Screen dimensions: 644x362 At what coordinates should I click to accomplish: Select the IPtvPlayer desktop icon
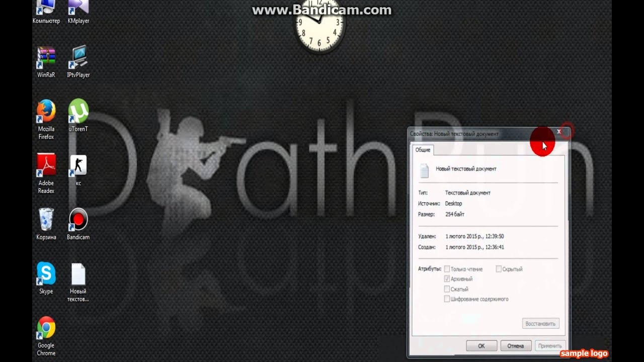(78, 62)
